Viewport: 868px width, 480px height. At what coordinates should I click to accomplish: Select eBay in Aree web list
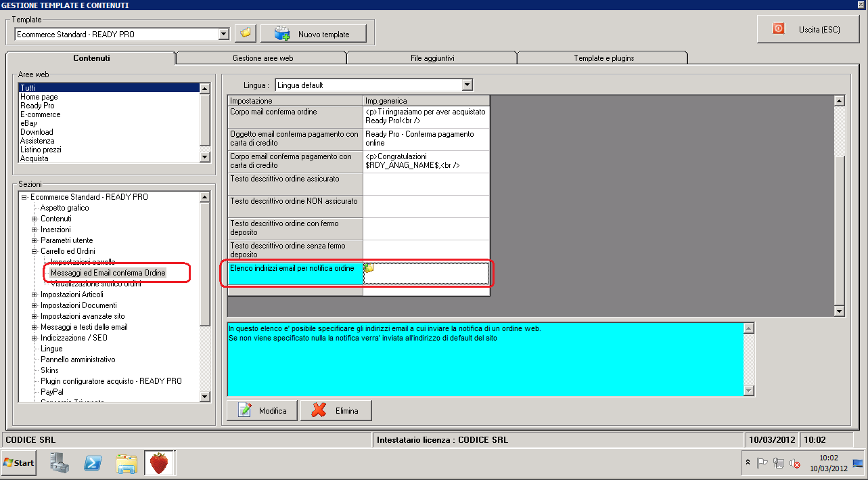tap(109, 123)
